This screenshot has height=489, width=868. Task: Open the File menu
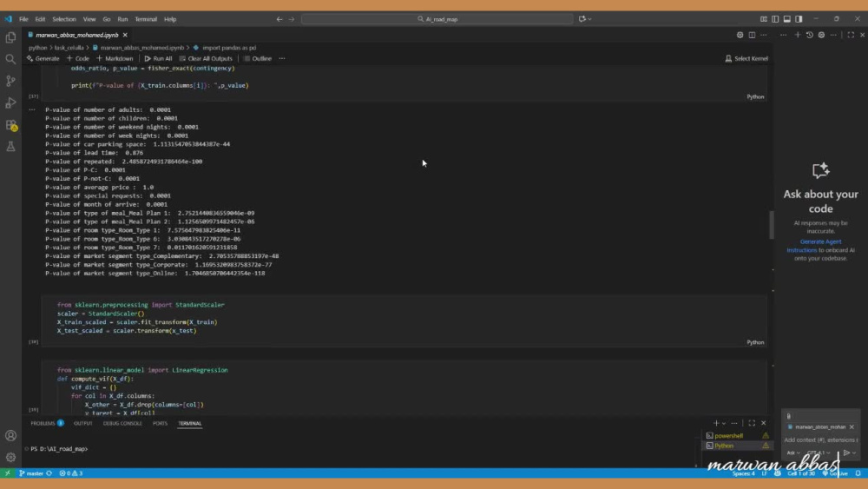click(x=23, y=19)
